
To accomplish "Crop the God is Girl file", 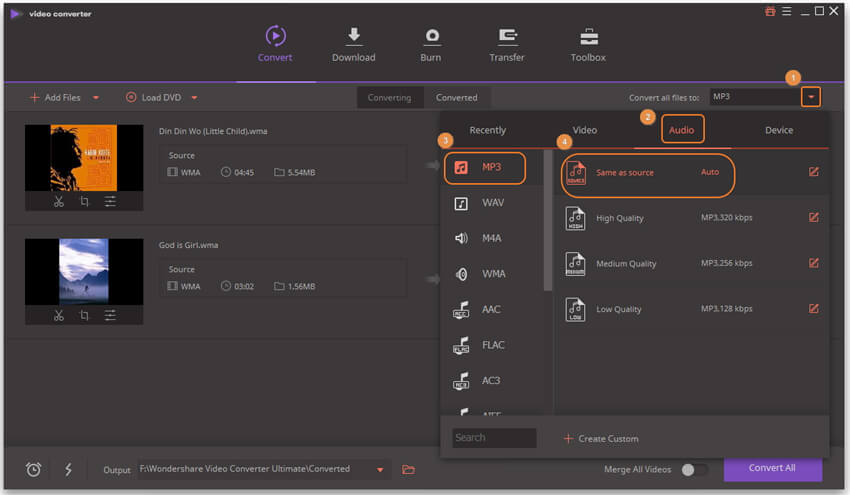I will coord(84,316).
